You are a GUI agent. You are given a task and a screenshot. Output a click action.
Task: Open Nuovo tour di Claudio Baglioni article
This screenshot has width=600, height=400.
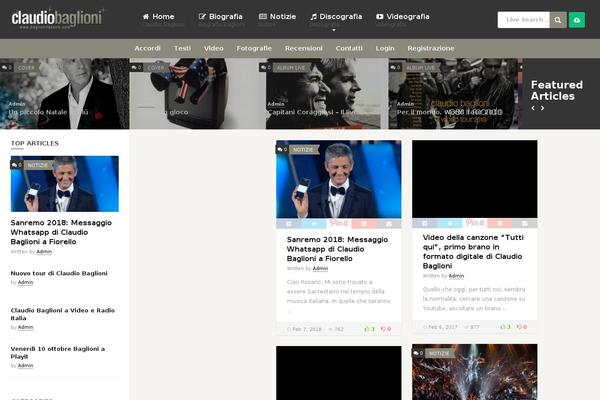[59, 273]
